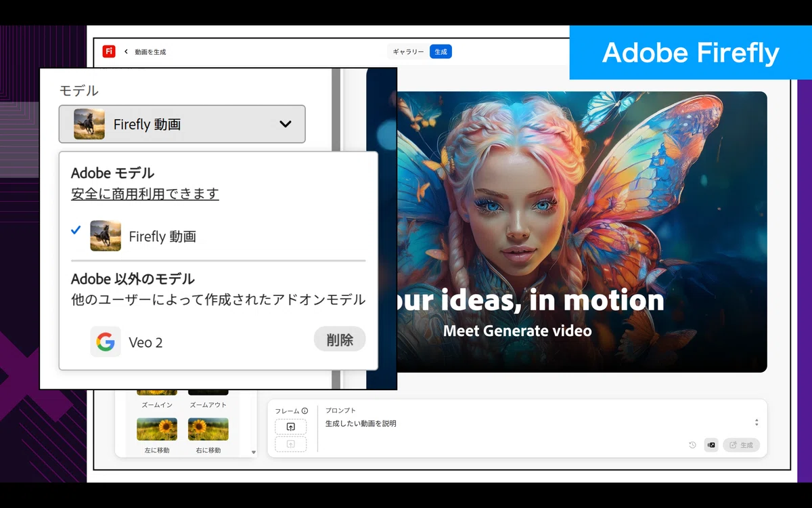Select the checked Firefly 動画 model option
812x508 pixels.
click(218, 236)
